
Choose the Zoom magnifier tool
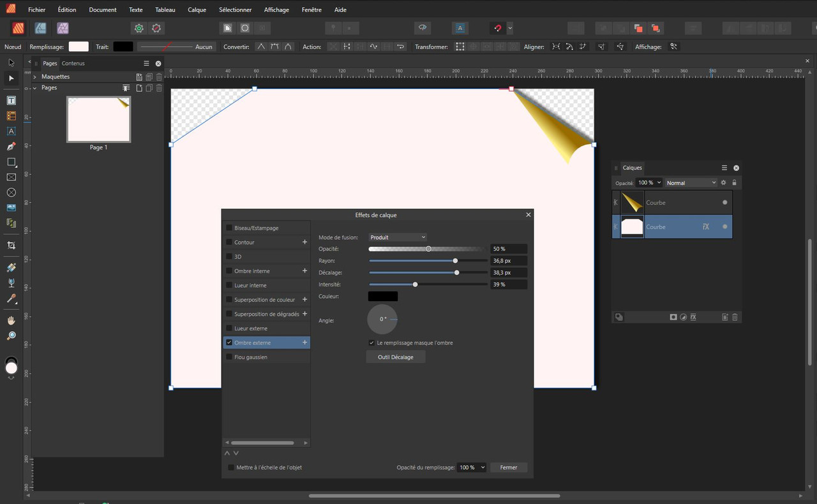(x=11, y=336)
